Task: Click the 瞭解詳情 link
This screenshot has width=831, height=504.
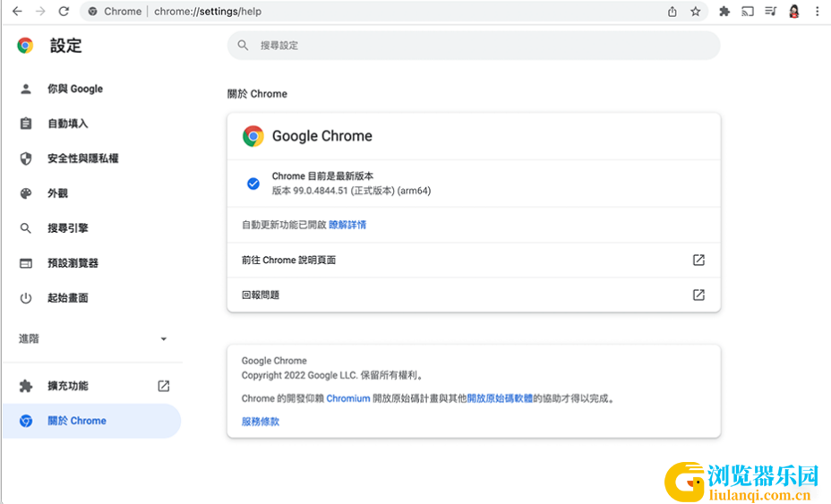Action: [x=347, y=225]
